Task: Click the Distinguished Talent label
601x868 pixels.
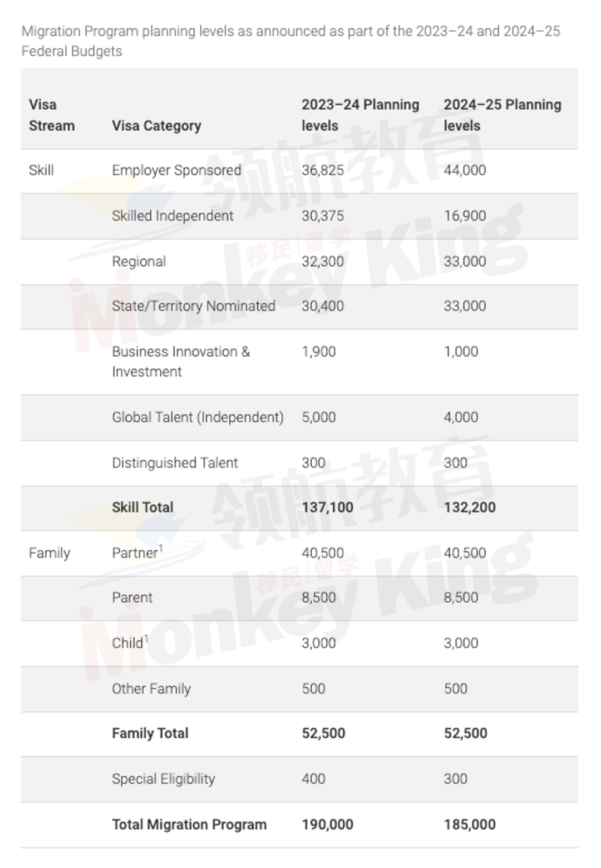Action: (x=175, y=463)
